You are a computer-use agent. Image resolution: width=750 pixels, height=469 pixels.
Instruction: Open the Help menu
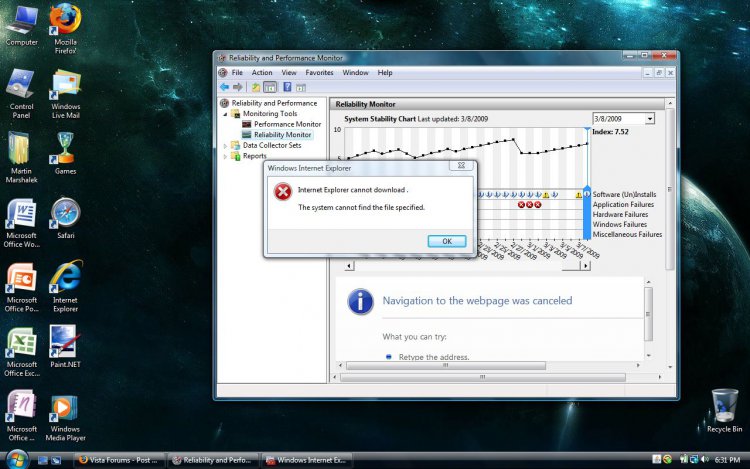[385, 73]
